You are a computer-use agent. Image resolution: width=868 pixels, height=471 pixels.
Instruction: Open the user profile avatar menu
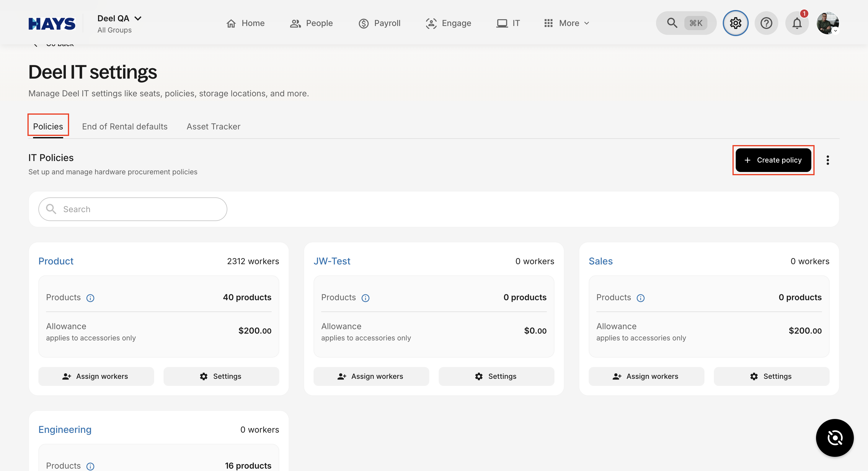tap(828, 23)
